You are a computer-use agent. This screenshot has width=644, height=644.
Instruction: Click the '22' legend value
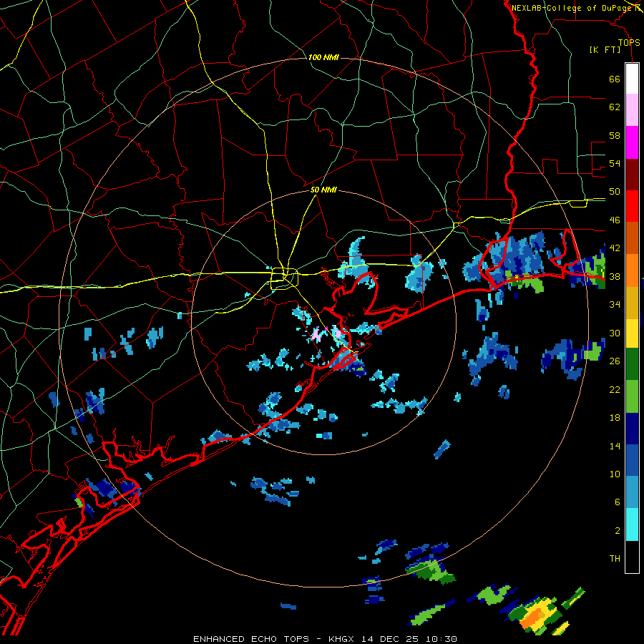[x=615, y=389]
